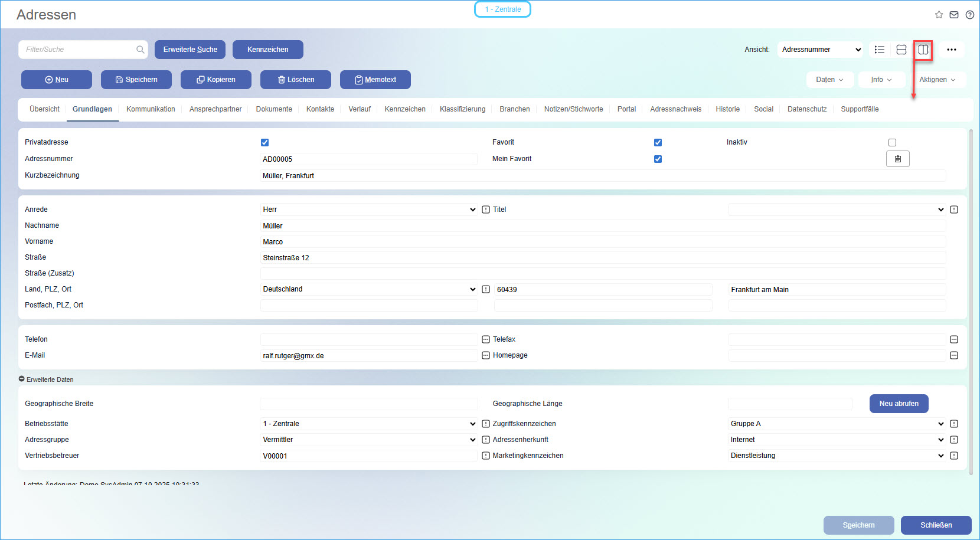Viewport: 980px width, 540px height.
Task: Click the Neu abrufen button
Action: [x=899, y=404]
